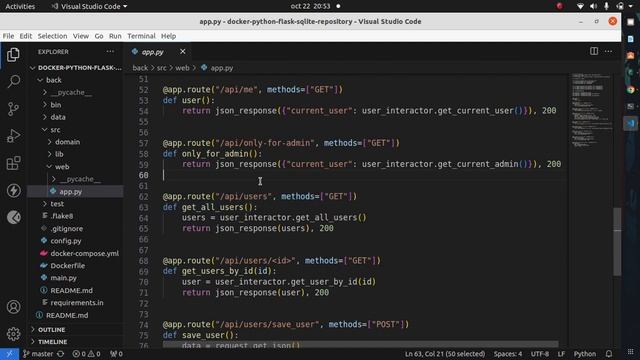The height and width of the screenshot is (360, 640).
Task: Click the minimap code overview
Action: pyautogui.click(x=591, y=110)
